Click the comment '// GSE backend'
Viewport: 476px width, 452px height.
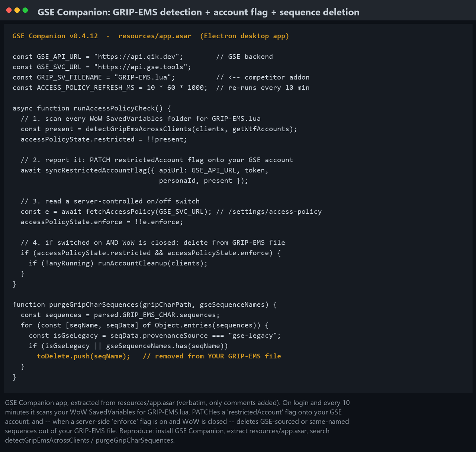pos(245,56)
